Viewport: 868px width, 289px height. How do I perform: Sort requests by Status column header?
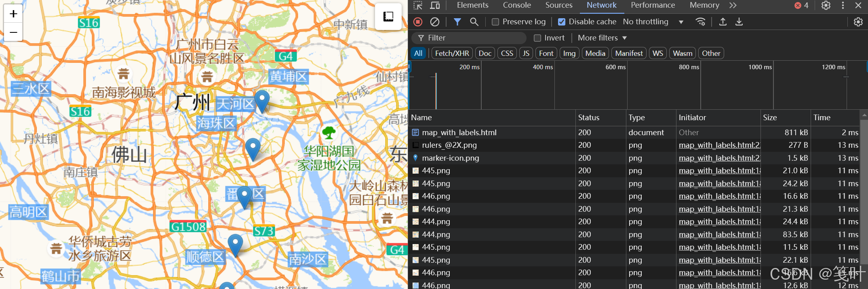point(601,118)
